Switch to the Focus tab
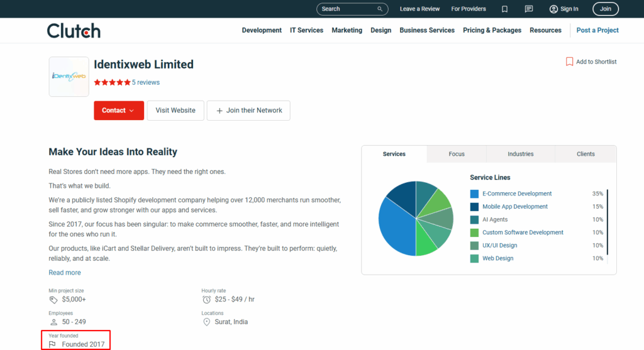 (x=457, y=154)
